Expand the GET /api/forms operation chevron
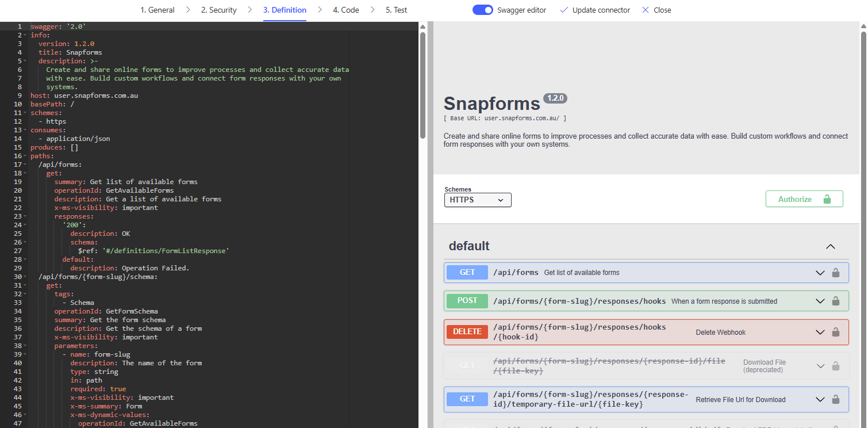Screen dimensions: 868x428 (x=820, y=273)
